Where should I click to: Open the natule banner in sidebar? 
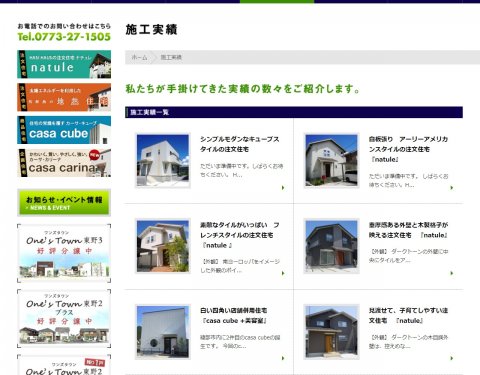tap(64, 64)
